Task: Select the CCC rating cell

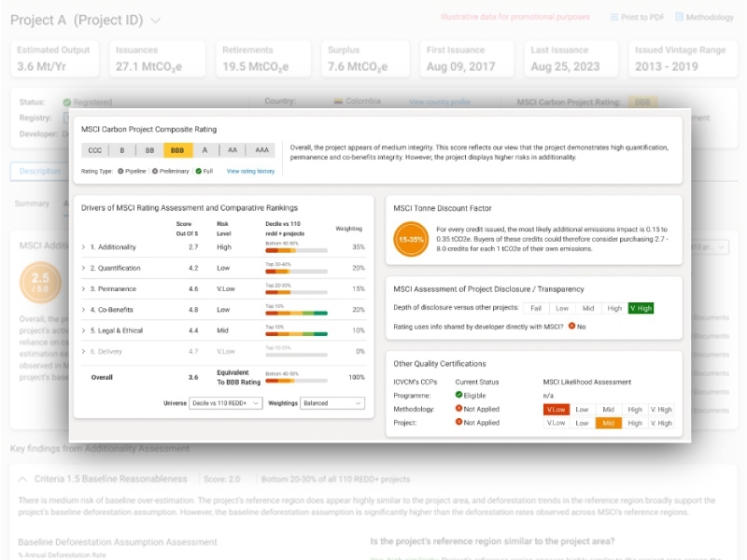Action: [95, 150]
